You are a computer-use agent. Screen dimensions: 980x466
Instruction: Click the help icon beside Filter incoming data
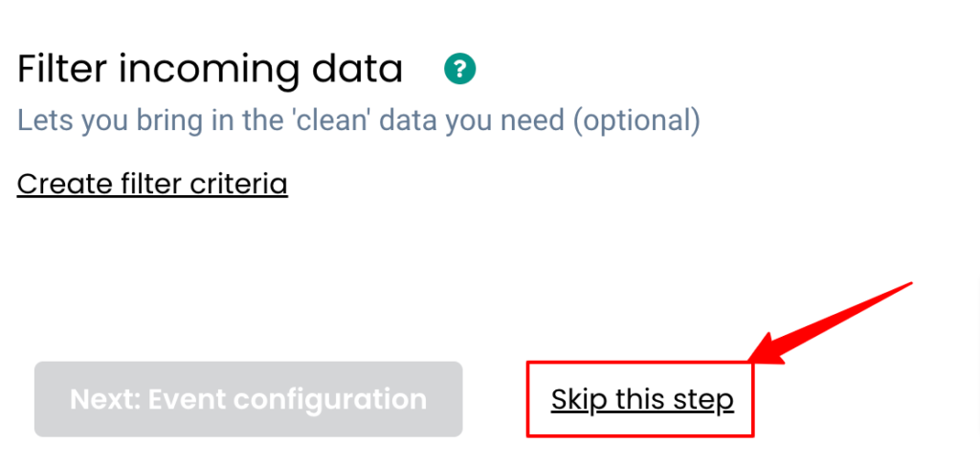[x=460, y=69]
